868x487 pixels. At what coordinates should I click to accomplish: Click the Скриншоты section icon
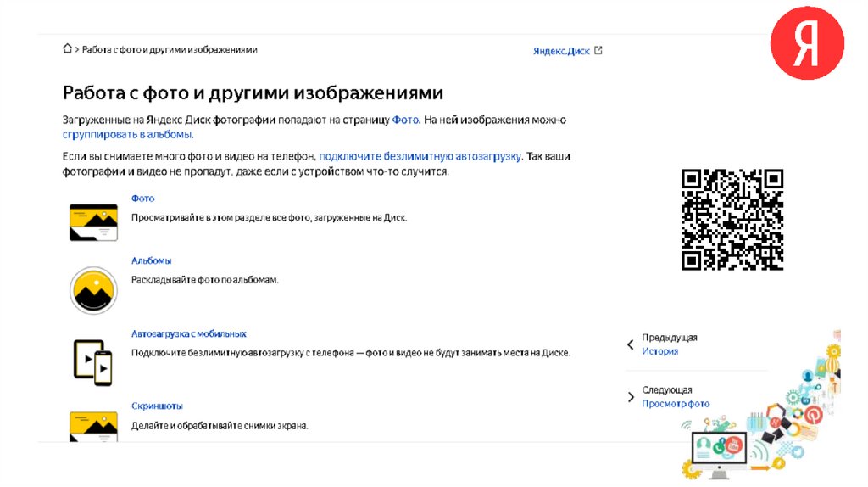[x=93, y=426]
